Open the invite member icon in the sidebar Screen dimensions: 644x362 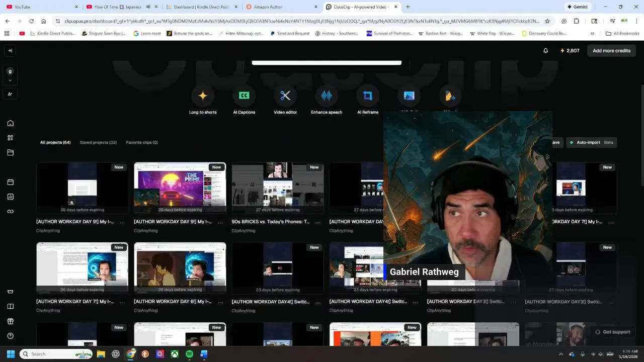point(10,94)
